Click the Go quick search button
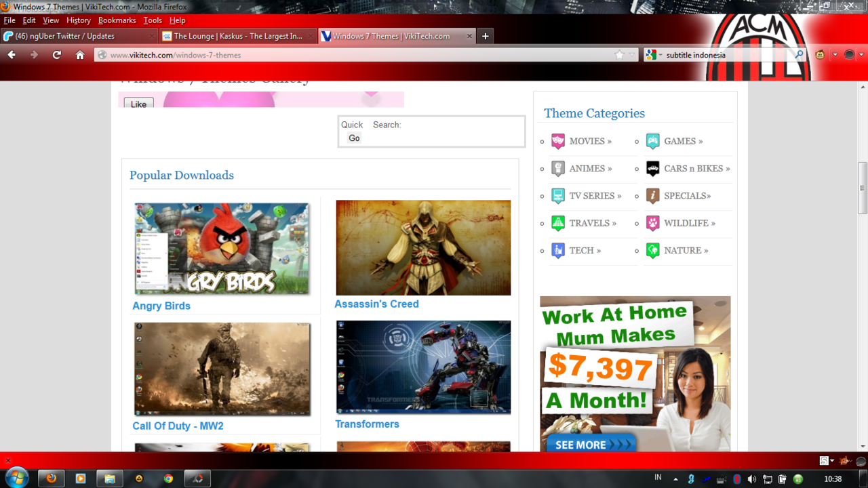The width and height of the screenshot is (868, 488). pyautogui.click(x=354, y=138)
